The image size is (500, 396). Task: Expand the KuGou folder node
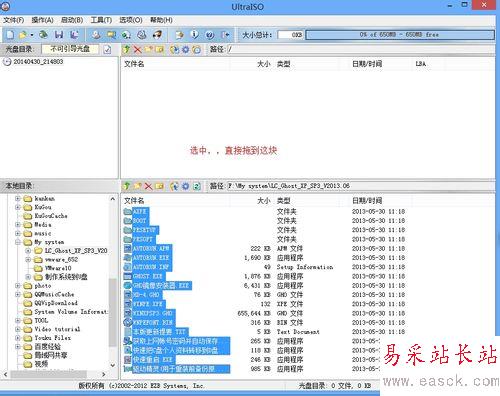[18, 207]
